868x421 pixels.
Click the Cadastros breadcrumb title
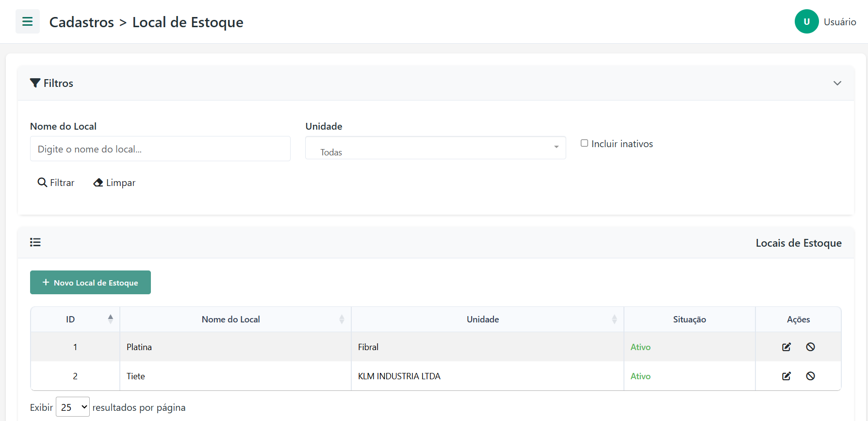point(82,22)
